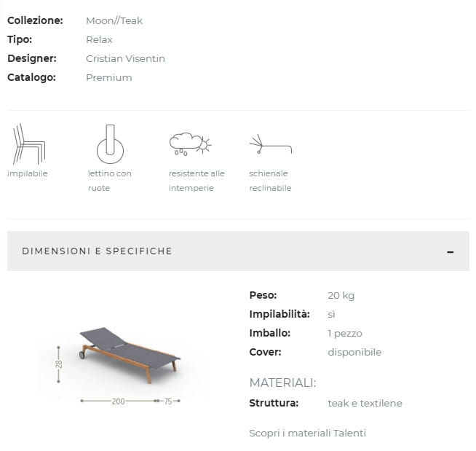Click the 20 kg weight value
Viewport: 476px width, 451px height.
(x=341, y=295)
